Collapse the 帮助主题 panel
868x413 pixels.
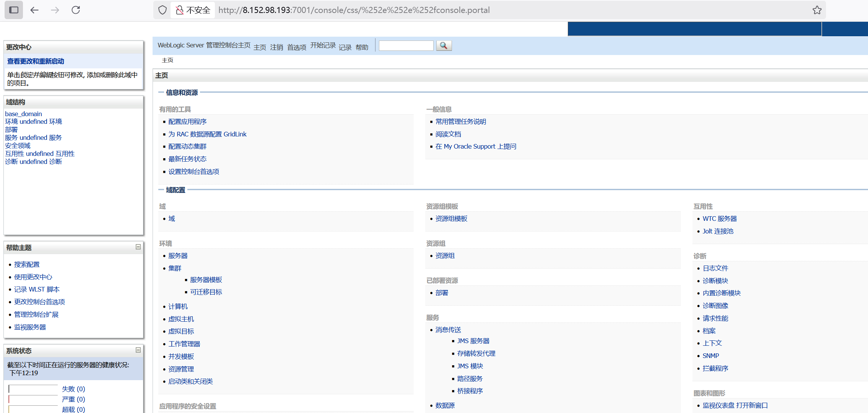(138, 247)
